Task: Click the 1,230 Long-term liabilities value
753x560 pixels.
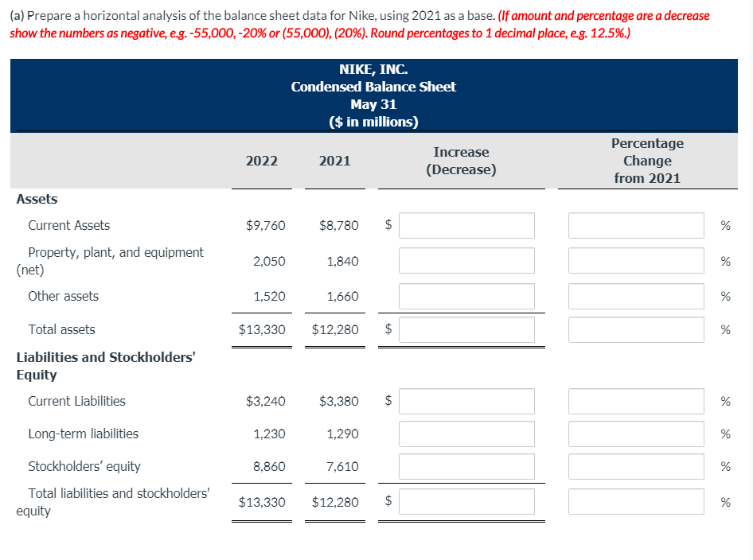Action: click(x=269, y=434)
